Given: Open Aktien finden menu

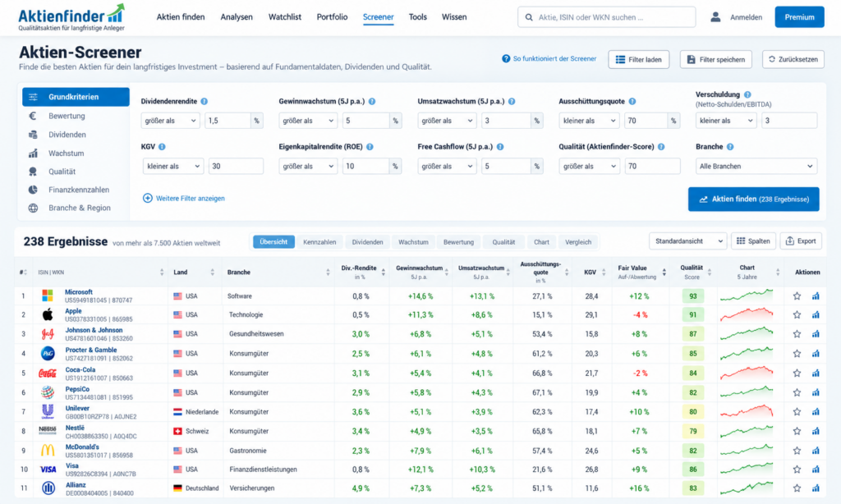Looking at the screenshot, I should point(181,17).
